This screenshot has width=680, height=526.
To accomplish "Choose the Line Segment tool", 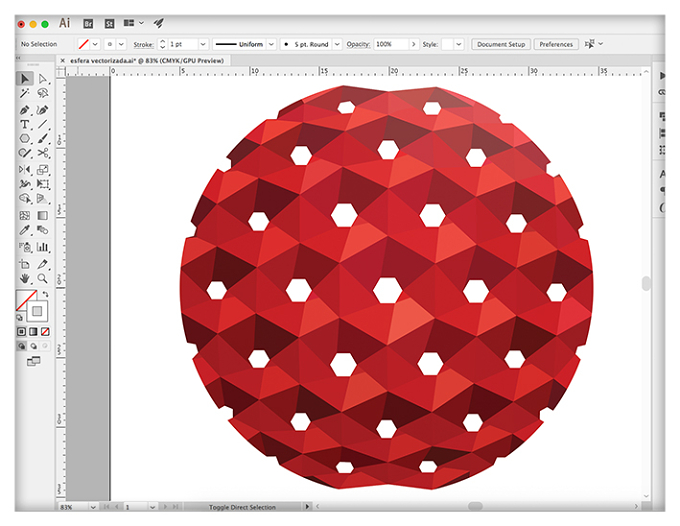I will (42, 124).
